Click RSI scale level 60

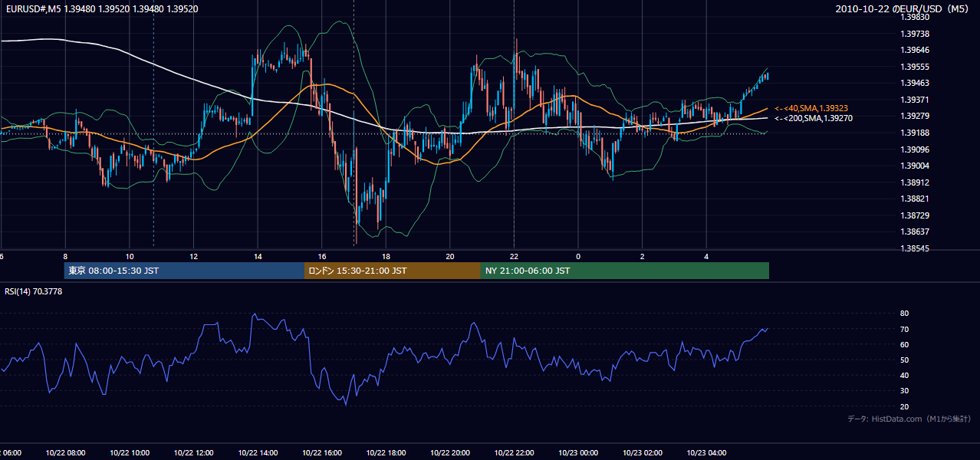904,344
